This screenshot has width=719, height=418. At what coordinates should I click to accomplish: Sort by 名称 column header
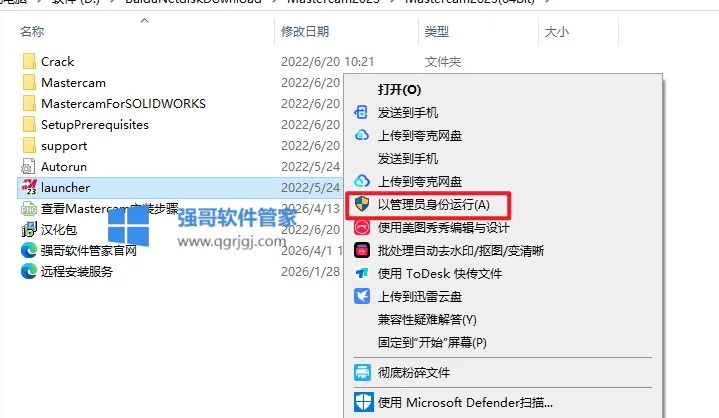32,32
